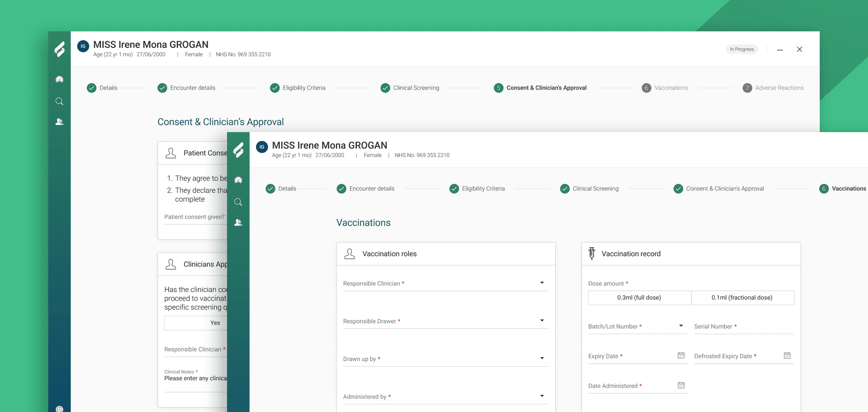Click the Clinical Notes text field
Image resolution: width=868 pixels, height=412 pixels.
pos(196,380)
